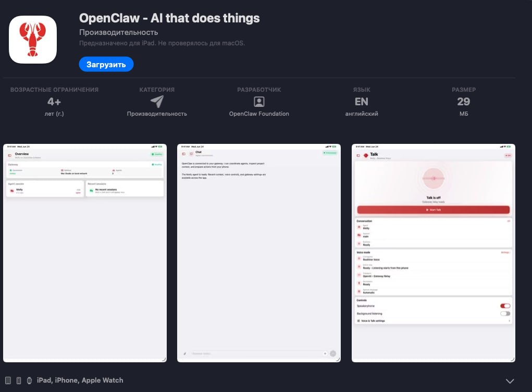This screenshot has height=392, width=532.
Task: Click Mac Studio on local network entry
Action: (x=73, y=174)
